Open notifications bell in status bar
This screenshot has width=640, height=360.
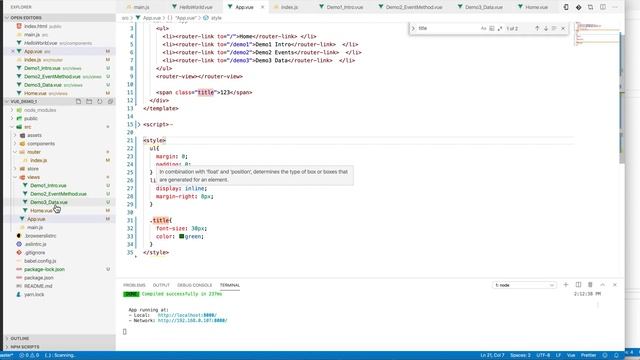pyautogui.click(x=616, y=355)
